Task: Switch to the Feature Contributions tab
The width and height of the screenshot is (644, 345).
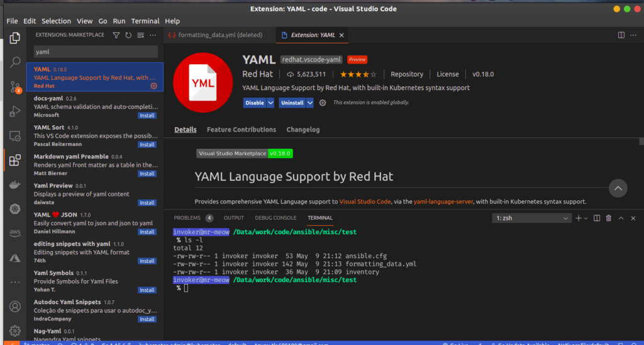Action: (x=241, y=130)
